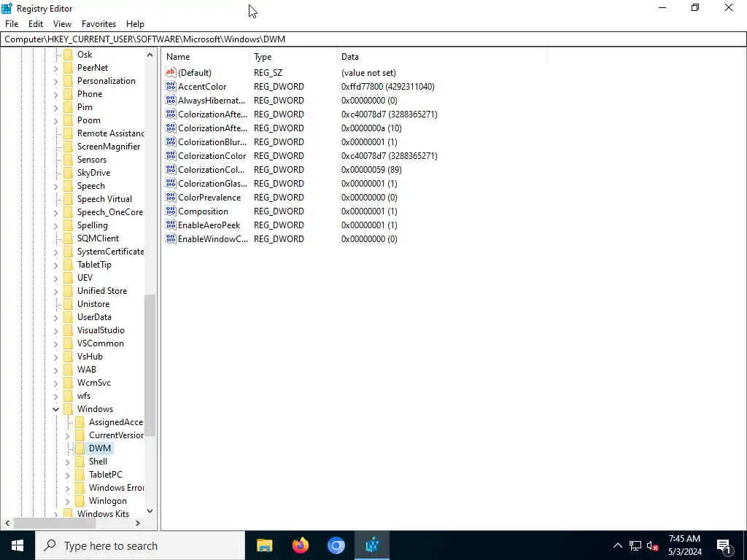Open the notification center icon
Viewport: 747px width, 560px height.
pos(724,545)
